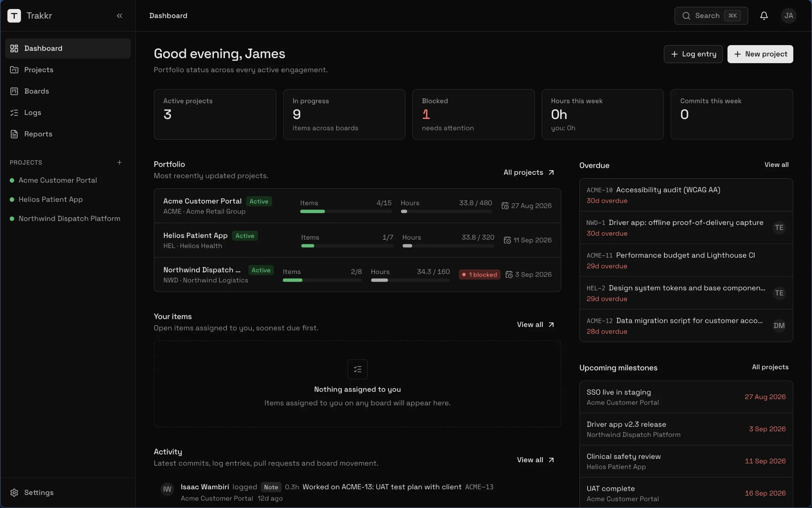Focus the Search field in top bar
The height and width of the screenshot is (508, 812).
[711, 15]
